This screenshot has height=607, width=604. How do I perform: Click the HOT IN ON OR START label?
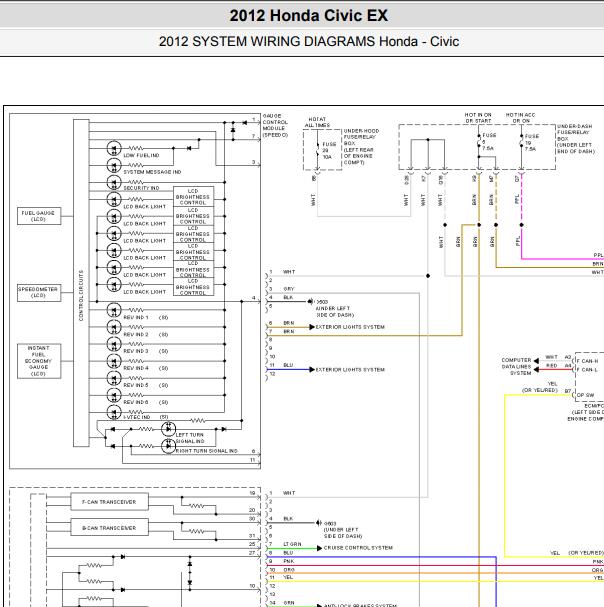478,118
